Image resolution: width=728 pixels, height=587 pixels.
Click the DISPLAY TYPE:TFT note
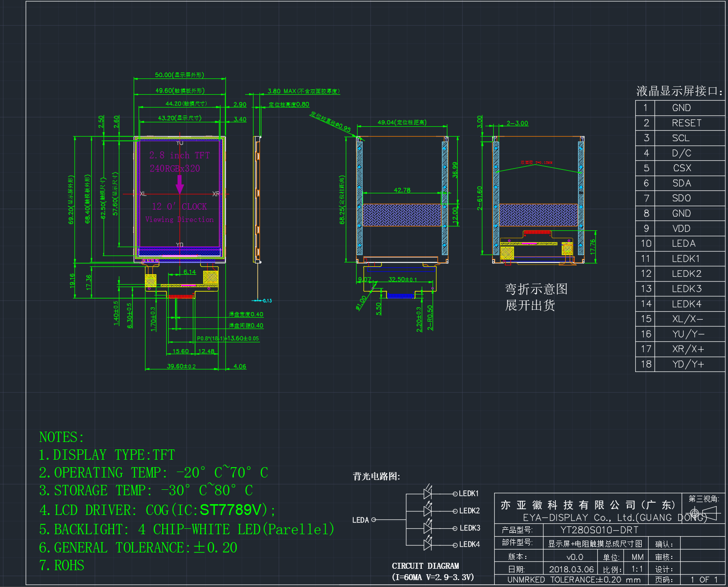click(107, 455)
